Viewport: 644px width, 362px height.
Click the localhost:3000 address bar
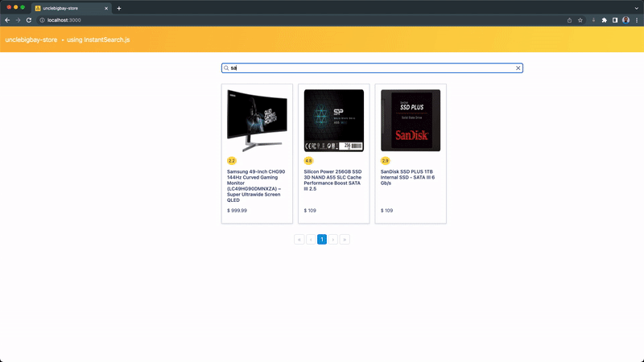tap(302, 20)
